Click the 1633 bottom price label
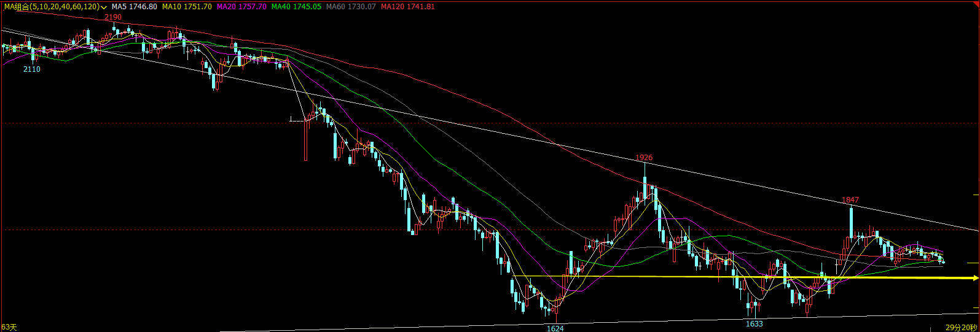 point(755,323)
